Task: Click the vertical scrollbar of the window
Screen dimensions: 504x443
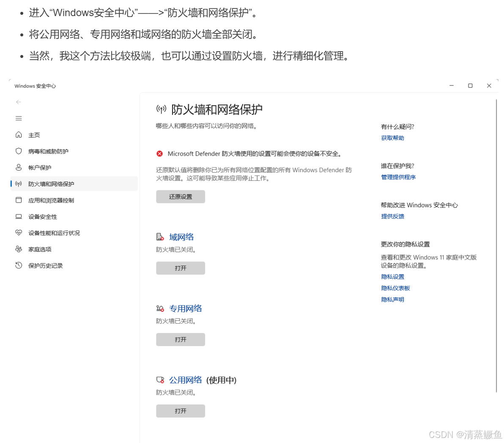Action: pos(497,246)
